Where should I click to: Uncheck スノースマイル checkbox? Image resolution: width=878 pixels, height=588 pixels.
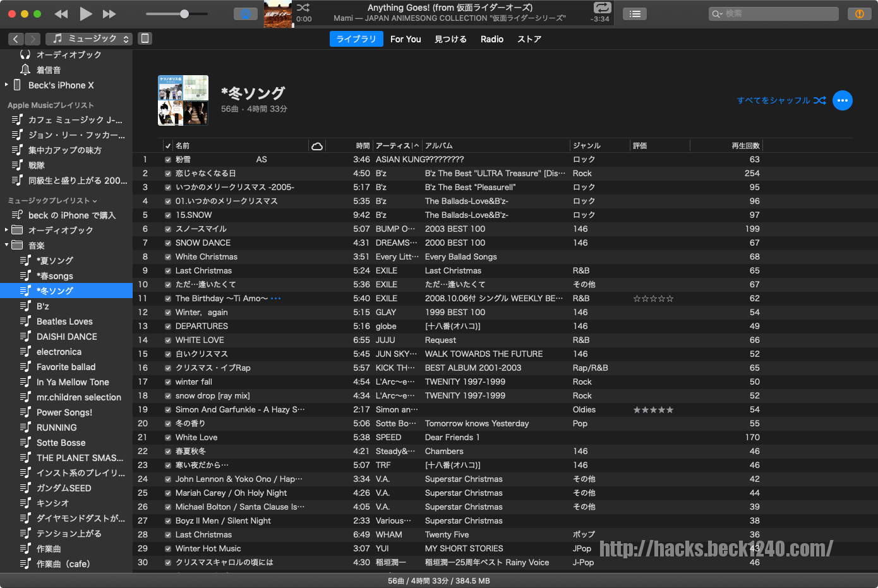(x=168, y=229)
